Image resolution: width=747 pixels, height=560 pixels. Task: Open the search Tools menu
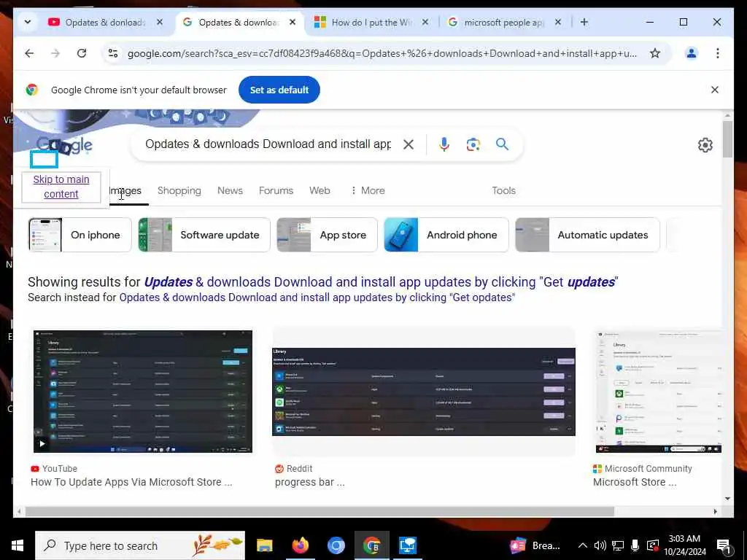(503, 190)
